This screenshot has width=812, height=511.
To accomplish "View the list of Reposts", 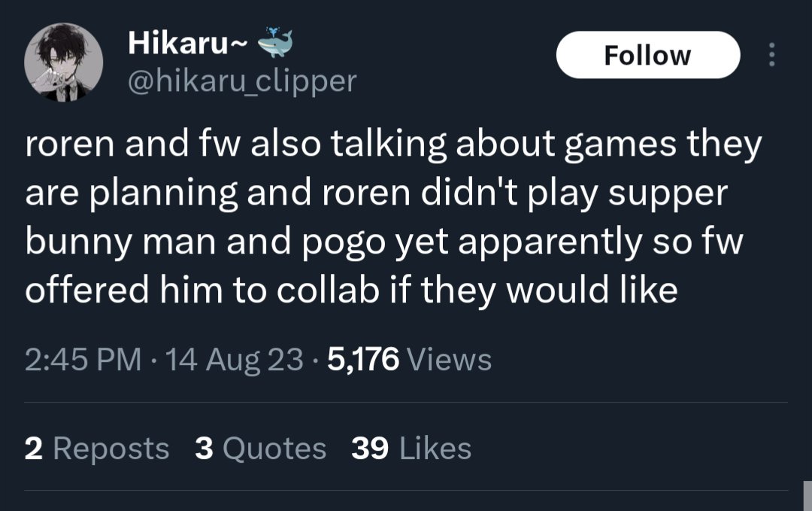I will coord(111,449).
